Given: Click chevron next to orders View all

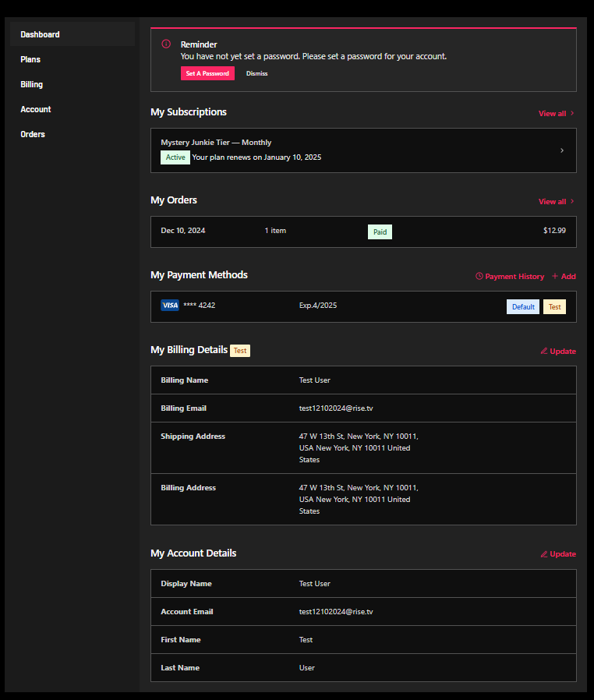Looking at the screenshot, I should coord(572,201).
